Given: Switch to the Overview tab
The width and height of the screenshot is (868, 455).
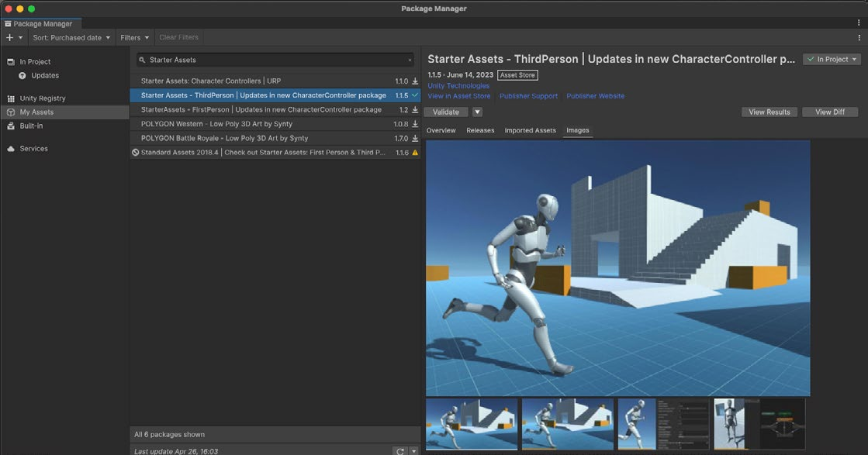Looking at the screenshot, I should tap(441, 130).
